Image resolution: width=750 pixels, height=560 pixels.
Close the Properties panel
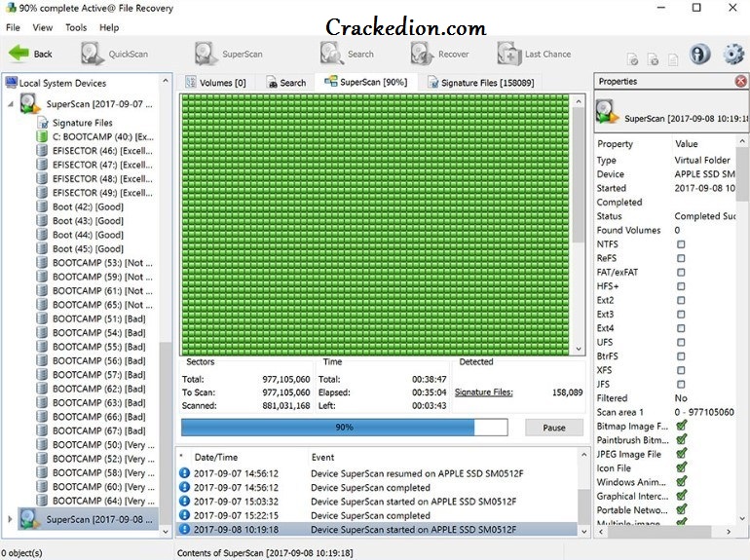pos(741,81)
